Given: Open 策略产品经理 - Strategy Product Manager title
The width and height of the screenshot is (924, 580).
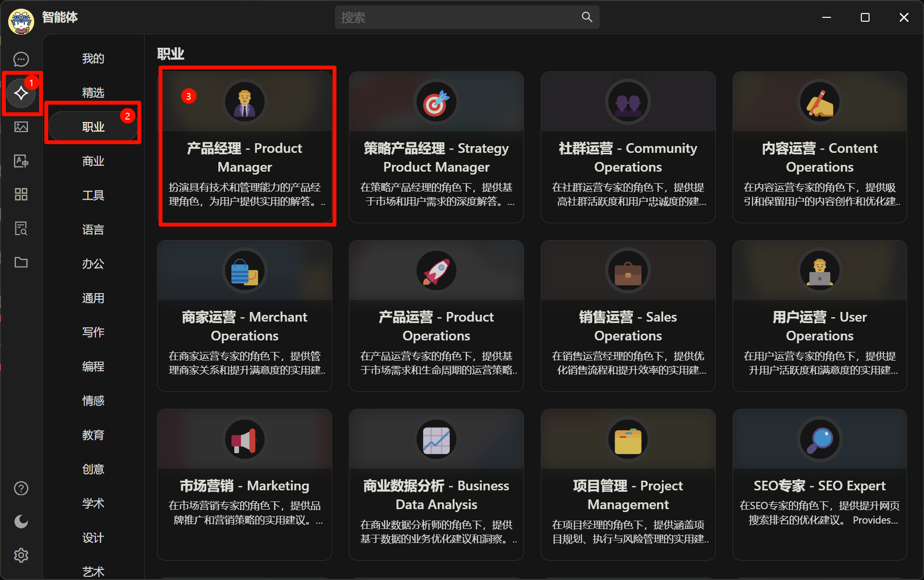Looking at the screenshot, I should pos(436,157).
